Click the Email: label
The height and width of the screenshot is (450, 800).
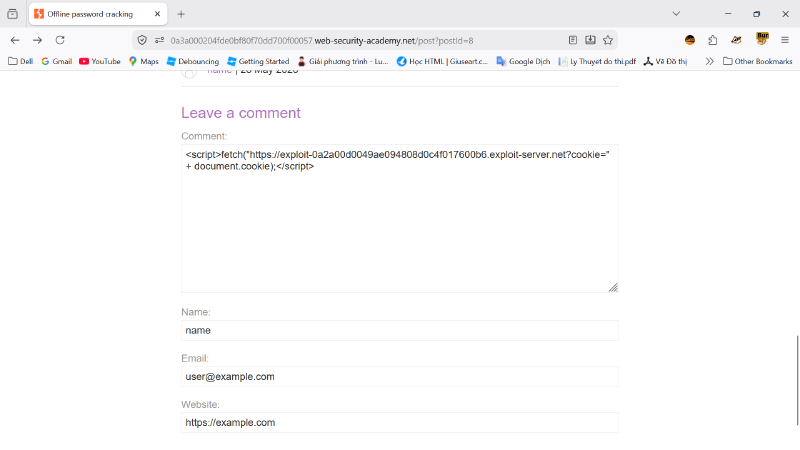click(195, 358)
